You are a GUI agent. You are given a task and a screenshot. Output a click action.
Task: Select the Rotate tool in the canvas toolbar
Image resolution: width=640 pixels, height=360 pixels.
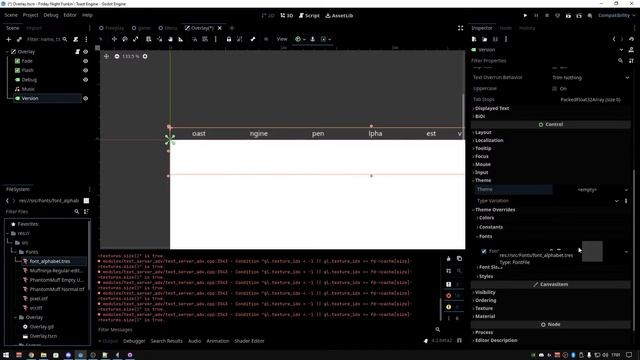125,39
